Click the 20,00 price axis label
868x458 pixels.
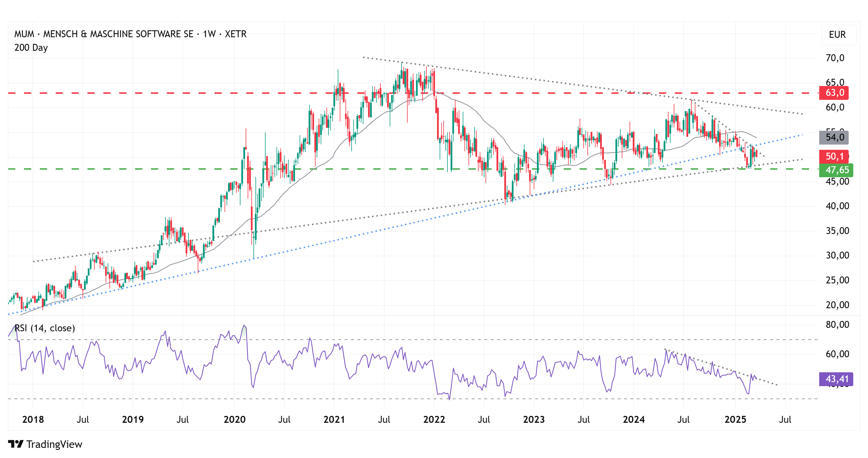click(x=837, y=305)
